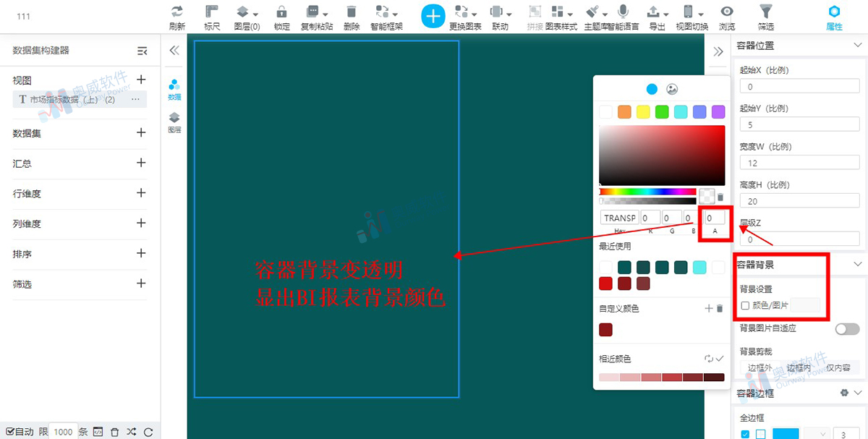Click the 拼接 splice icon

(x=535, y=12)
